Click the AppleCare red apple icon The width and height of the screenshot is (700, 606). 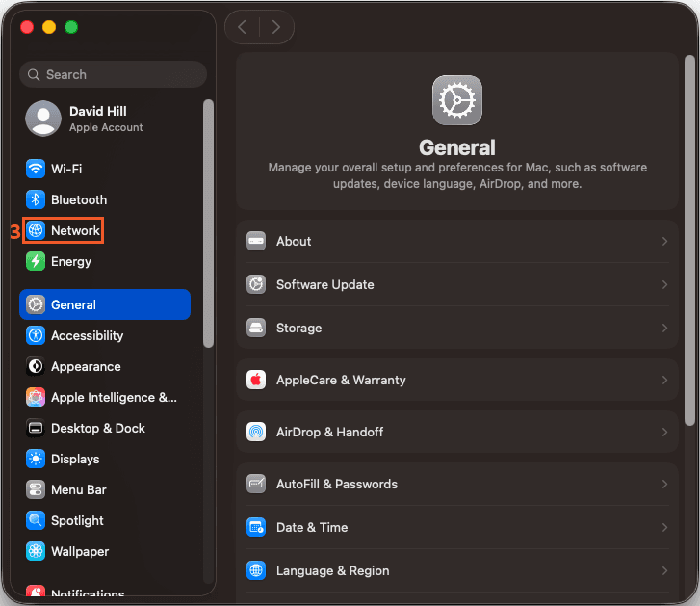(x=256, y=380)
